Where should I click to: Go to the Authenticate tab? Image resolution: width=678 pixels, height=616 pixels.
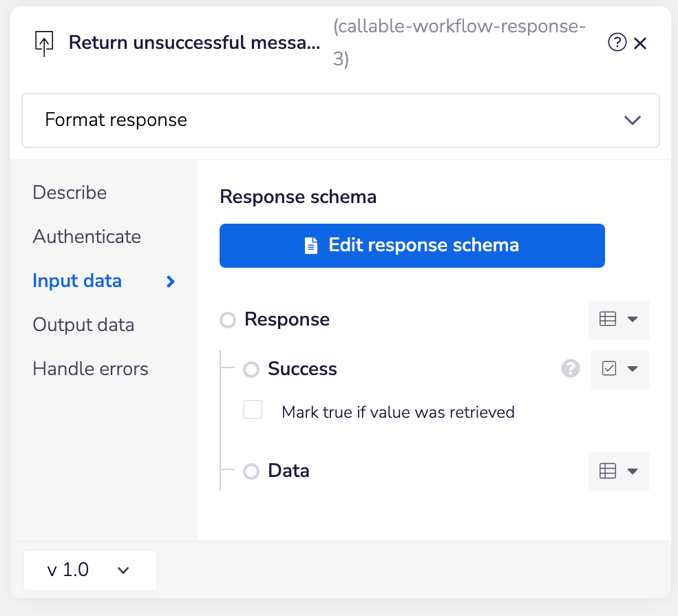tap(87, 237)
